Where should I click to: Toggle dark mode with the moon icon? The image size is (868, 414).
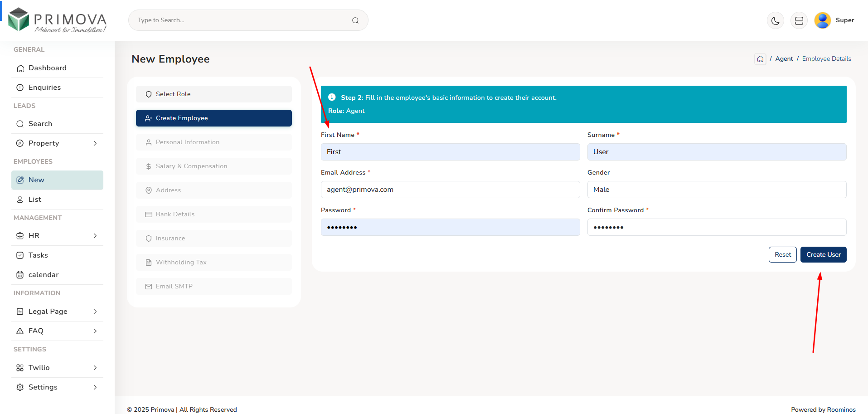pyautogui.click(x=775, y=20)
